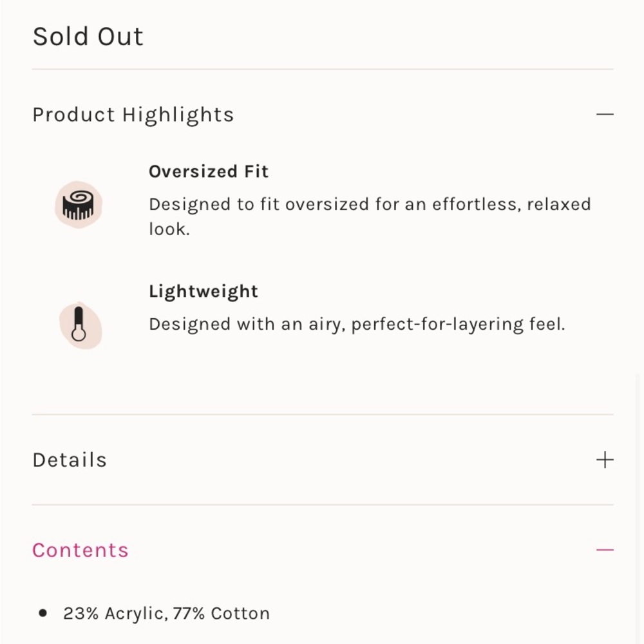Viewport: 644px width, 644px height.
Task: Open the Details accordion header
Action: pos(323,460)
